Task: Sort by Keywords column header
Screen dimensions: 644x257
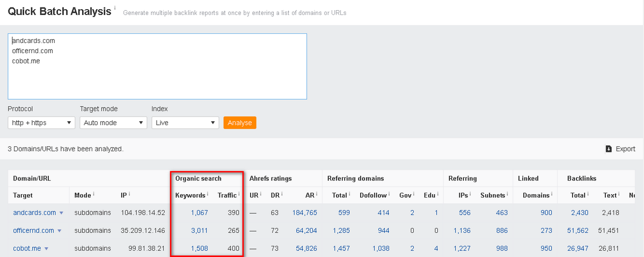Action: [191, 195]
